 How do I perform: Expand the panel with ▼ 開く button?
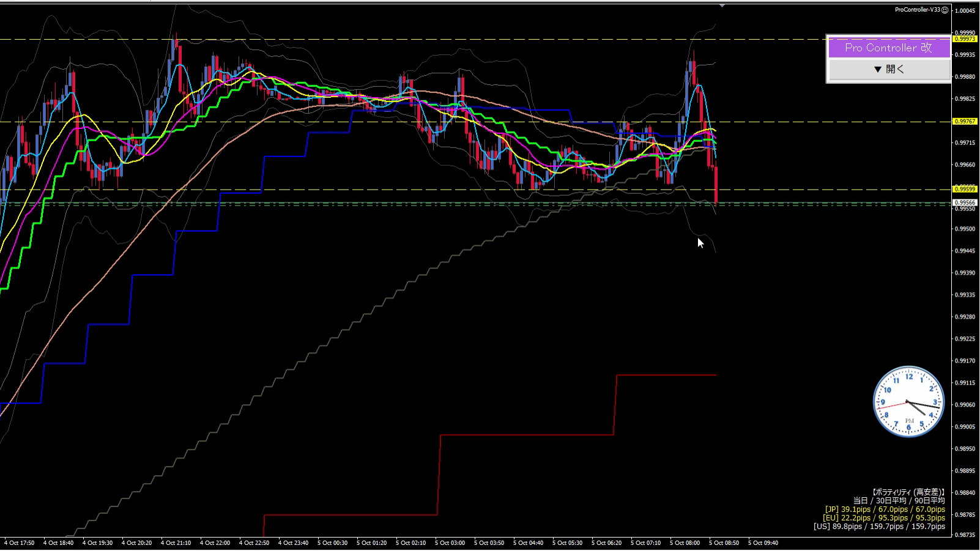(889, 69)
